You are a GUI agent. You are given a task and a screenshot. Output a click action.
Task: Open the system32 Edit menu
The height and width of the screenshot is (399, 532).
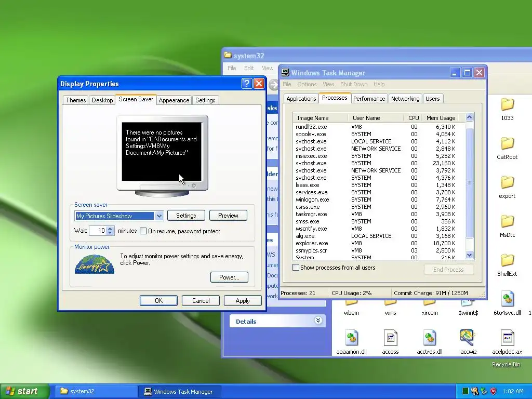[x=249, y=68]
